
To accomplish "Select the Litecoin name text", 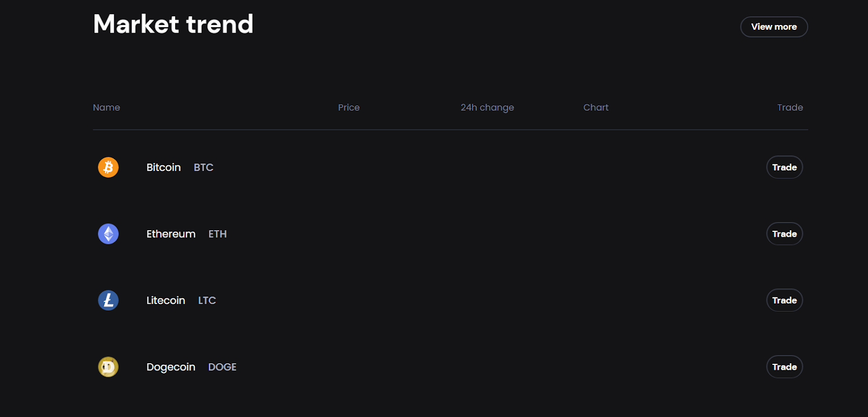I will (x=165, y=300).
